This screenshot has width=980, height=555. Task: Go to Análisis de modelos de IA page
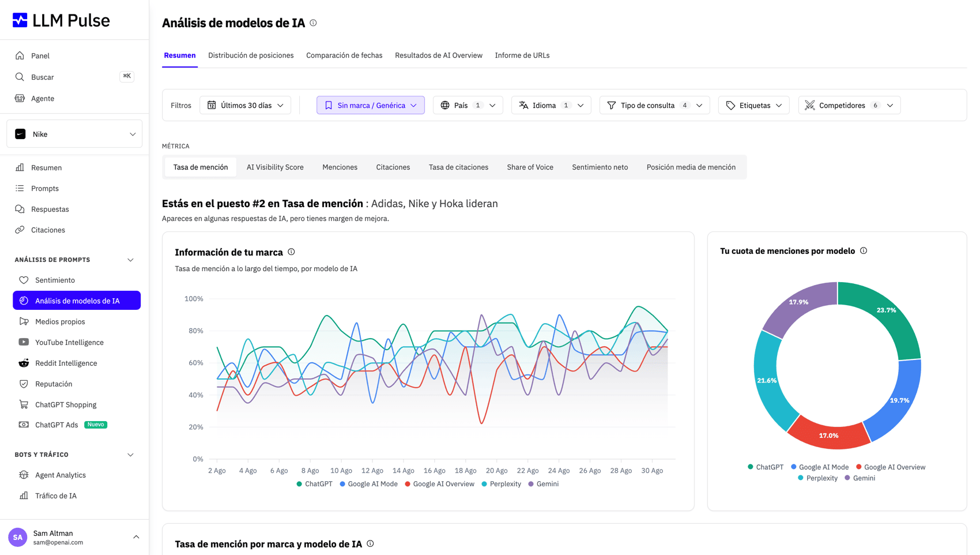(77, 301)
